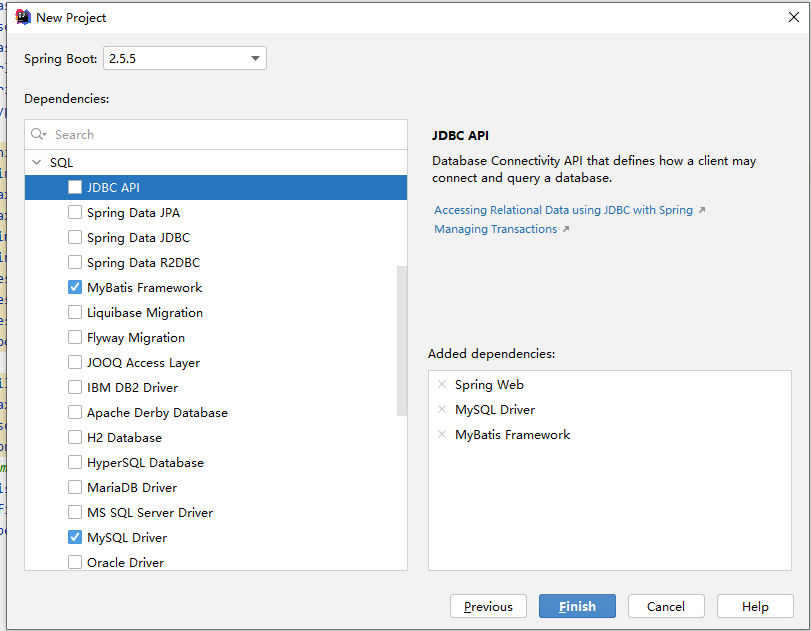Click the Cancel button
The image size is (811, 631).
click(x=666, y=606)
